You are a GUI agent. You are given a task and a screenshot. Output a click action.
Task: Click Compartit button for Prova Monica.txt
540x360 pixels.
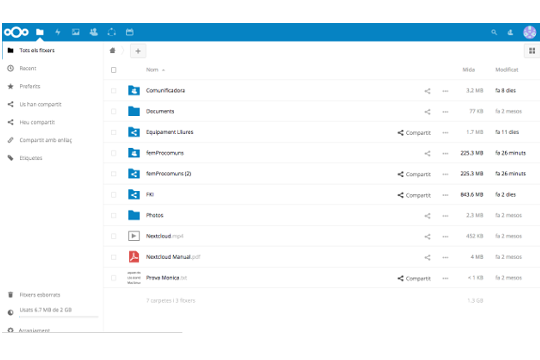414,278
